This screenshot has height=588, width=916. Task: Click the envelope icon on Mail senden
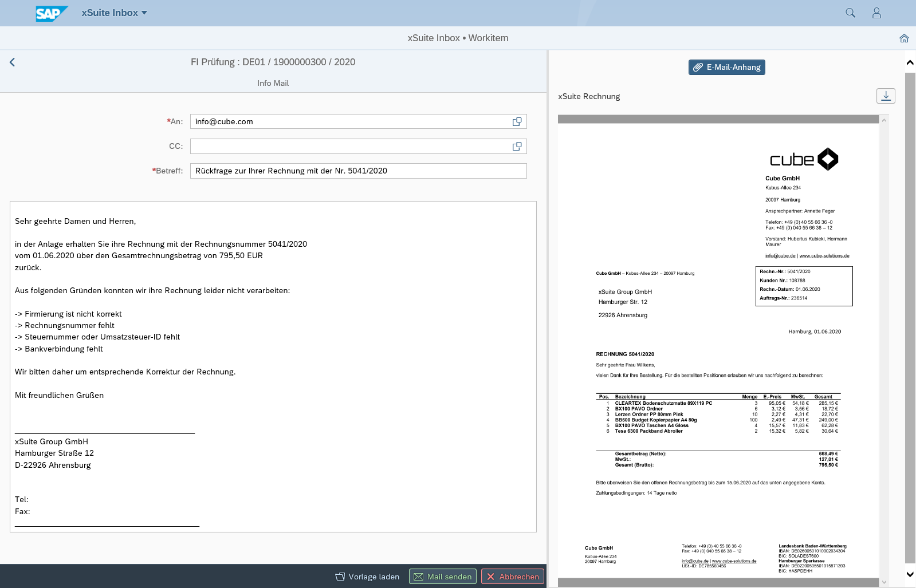tap(419, 577)
